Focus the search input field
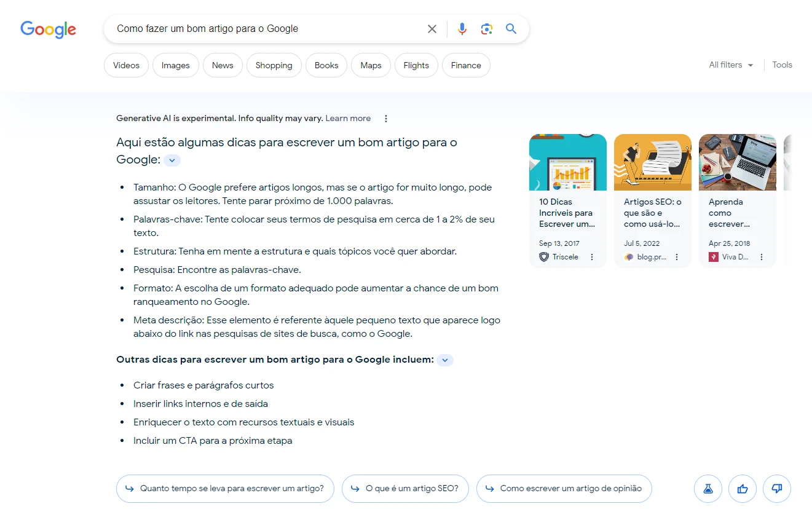Image resolution: width=812 pixels, height=509 pixels. click(267, 29)
